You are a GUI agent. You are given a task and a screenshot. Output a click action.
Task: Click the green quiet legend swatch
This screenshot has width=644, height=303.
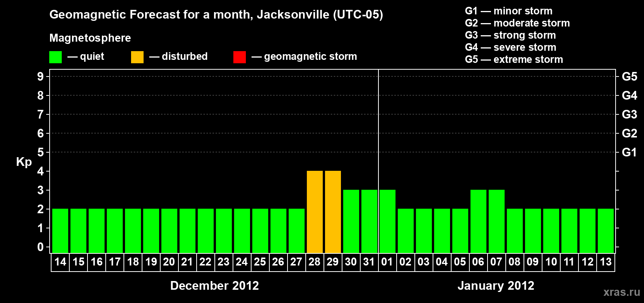pyautogui.click(x=55, y=57)
